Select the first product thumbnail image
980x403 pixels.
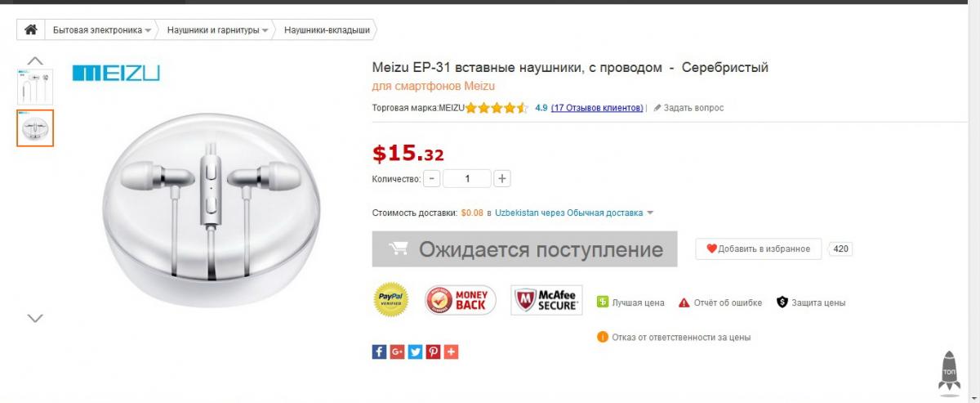click(x=35, y=87)
